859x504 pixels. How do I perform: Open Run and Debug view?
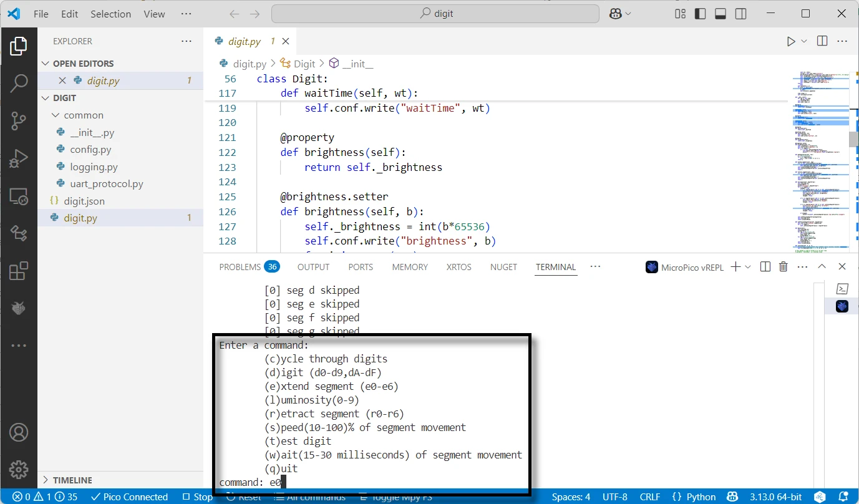[x=19, y=158]
